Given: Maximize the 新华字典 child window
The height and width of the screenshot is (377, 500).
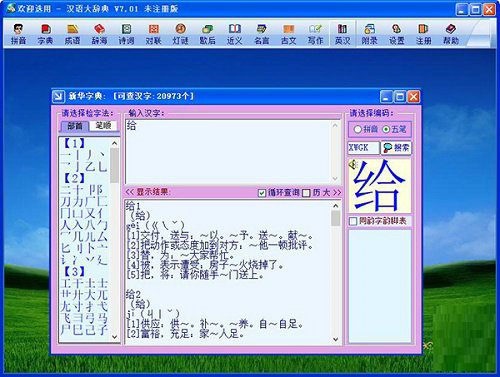Looking at the screenshot, I should coord(400,97).
